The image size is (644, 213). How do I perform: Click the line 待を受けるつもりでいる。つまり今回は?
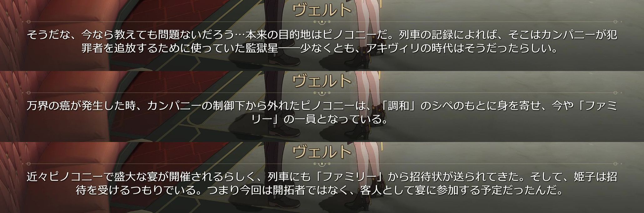(x=319, y=190)
